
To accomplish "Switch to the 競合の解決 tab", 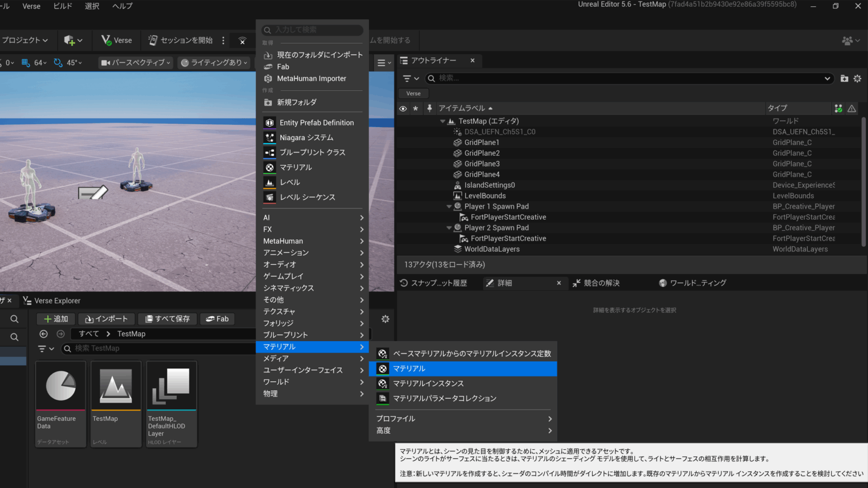I will [x=601, y=282].
